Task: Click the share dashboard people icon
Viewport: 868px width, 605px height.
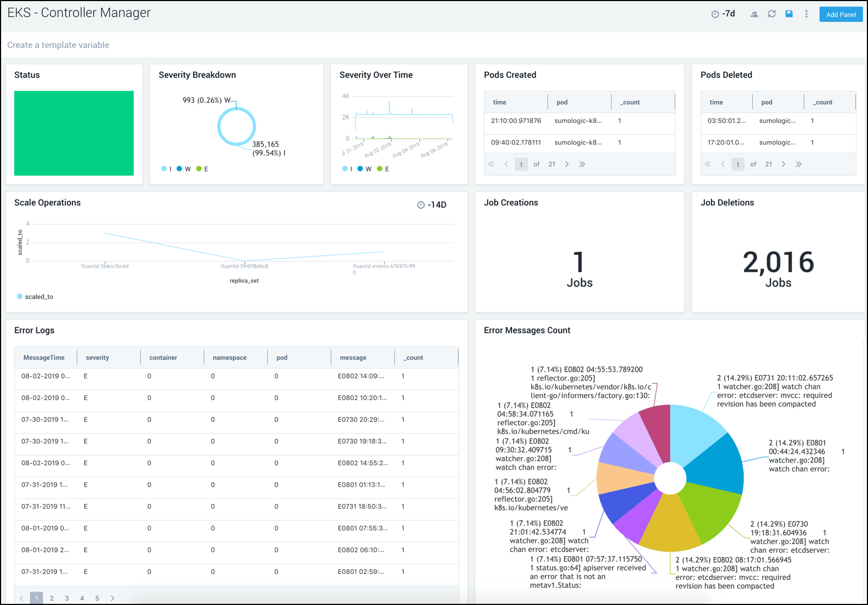Action: (754, 14)
